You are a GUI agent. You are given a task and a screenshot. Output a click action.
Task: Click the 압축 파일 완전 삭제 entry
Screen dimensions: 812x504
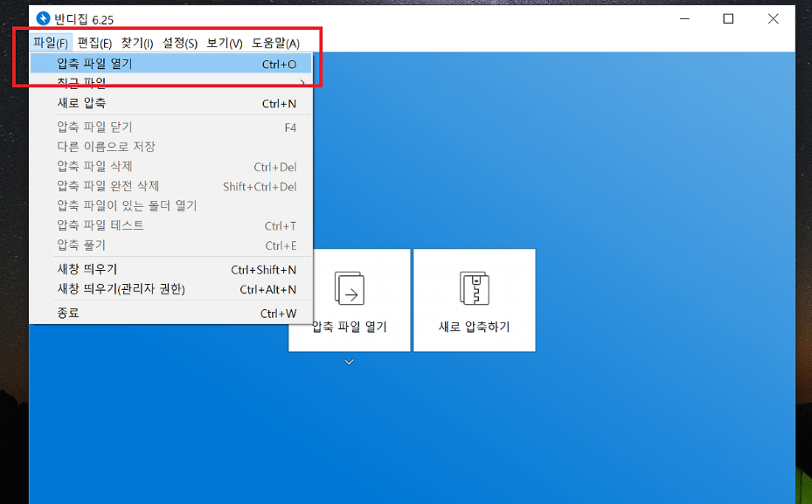[171, 186]
